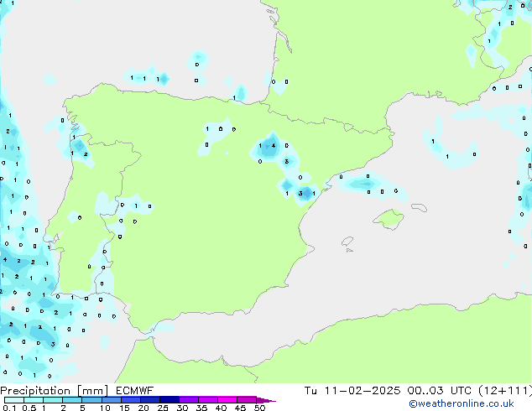
Task: Click the 0.1–0.5 mm legend swatch
Action: (x=14, y=400)
